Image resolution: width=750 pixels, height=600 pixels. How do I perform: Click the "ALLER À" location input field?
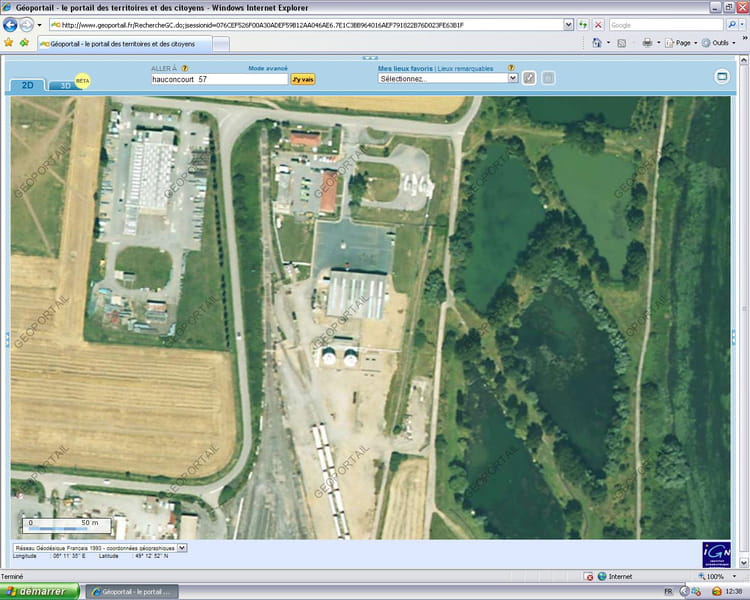point(219,78)
